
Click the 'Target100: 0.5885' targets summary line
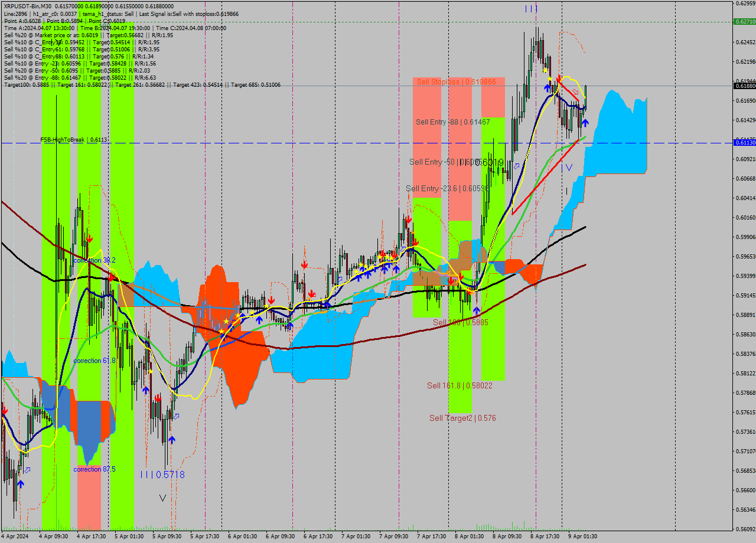coord(142,84)
